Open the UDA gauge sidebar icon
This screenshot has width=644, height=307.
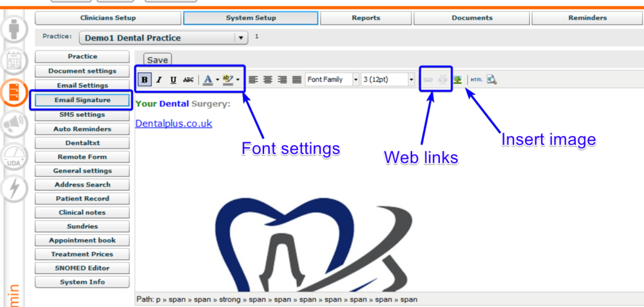point(14,157)
